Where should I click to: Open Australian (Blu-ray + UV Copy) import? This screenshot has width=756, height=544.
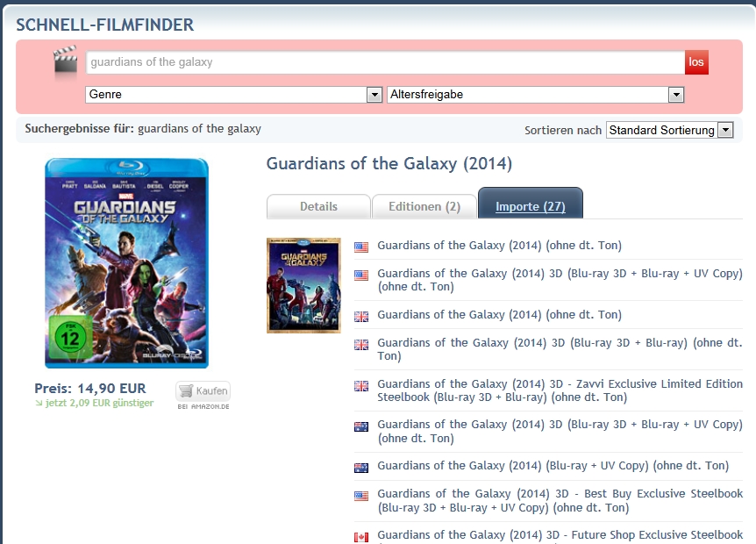pos(553,466)
